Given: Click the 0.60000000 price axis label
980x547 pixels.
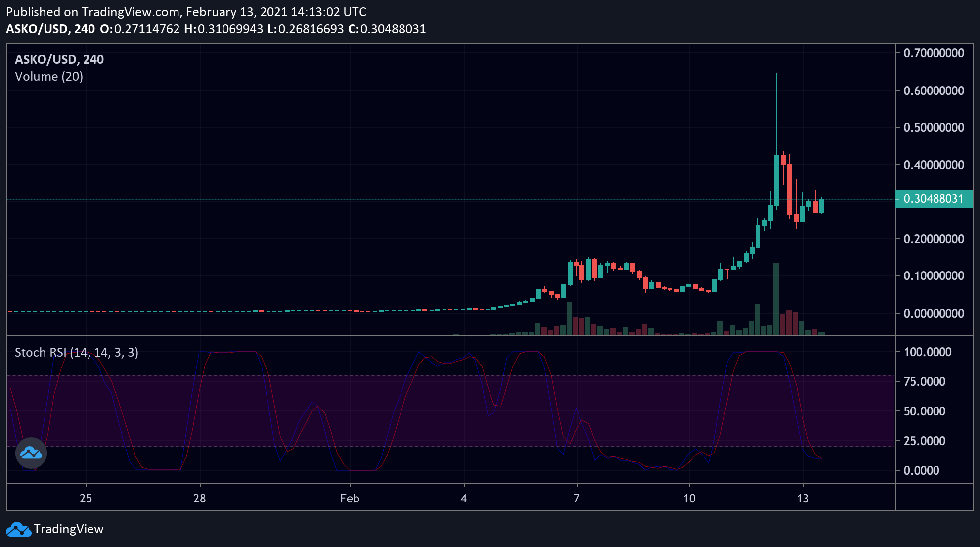Looking at the screenshot, I should pyautogui.click(x=934, y=91).
